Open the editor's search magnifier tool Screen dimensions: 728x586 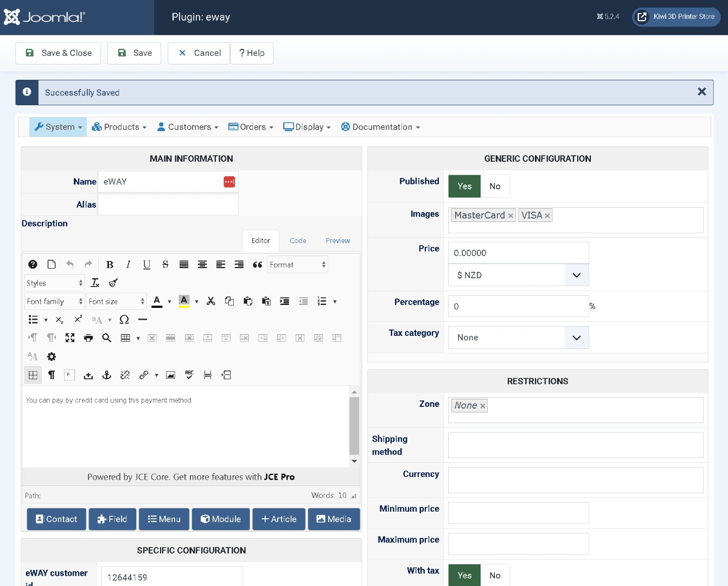point(107,338)
